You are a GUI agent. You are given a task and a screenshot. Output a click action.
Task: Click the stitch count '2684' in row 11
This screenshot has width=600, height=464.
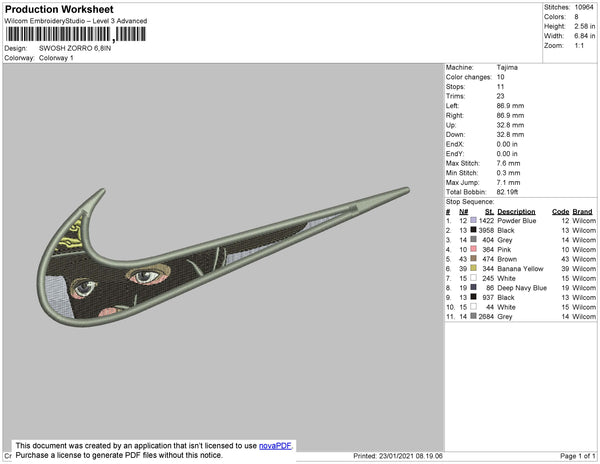(486, 316)
